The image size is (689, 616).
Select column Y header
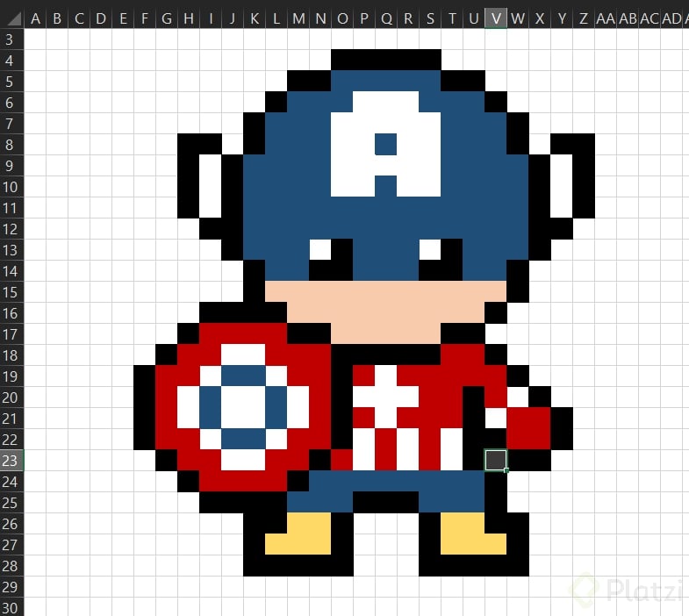[562, 19]
